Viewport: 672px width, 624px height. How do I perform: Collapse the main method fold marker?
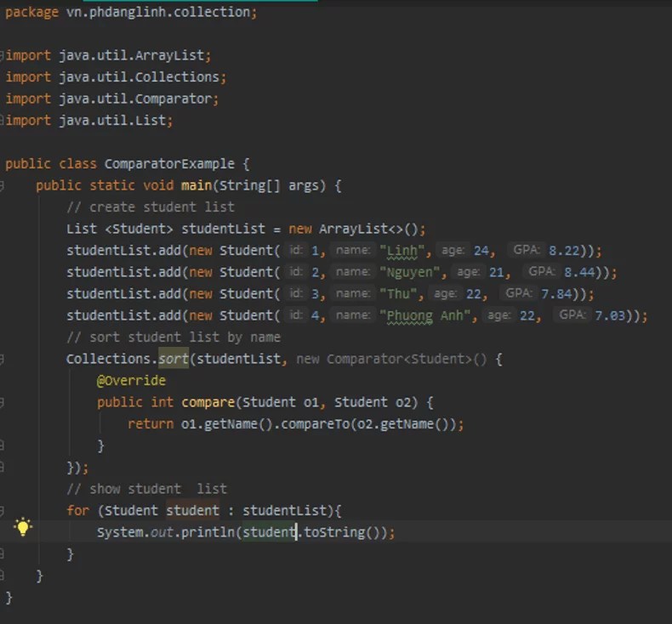[2, 185]
